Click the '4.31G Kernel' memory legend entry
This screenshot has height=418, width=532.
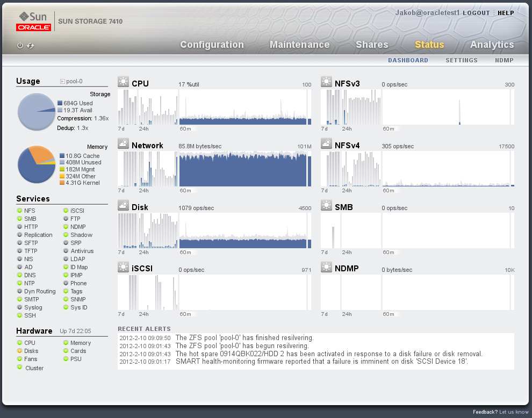click(80, 183)
